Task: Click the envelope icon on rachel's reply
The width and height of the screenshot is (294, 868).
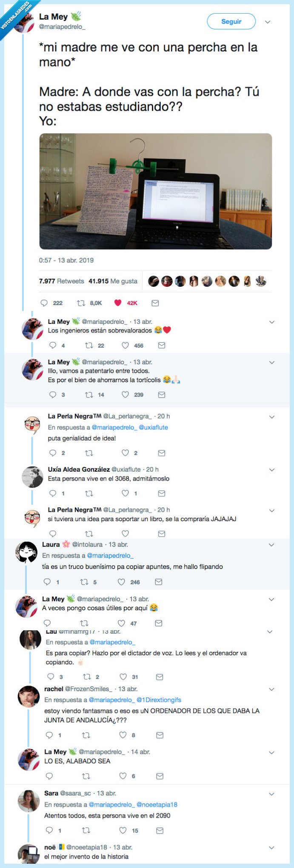Action: click(159, 735)
